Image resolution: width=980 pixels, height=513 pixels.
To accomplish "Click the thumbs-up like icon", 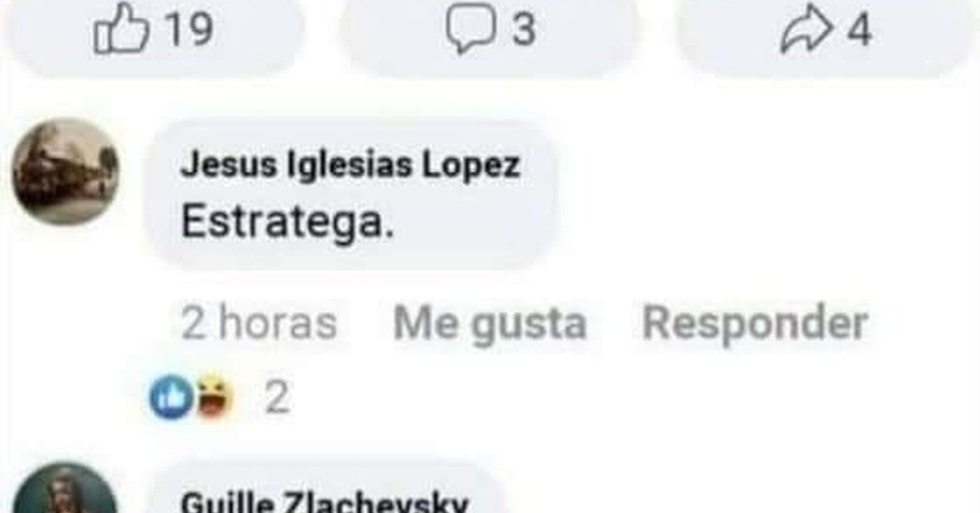I will pos(121,28).
